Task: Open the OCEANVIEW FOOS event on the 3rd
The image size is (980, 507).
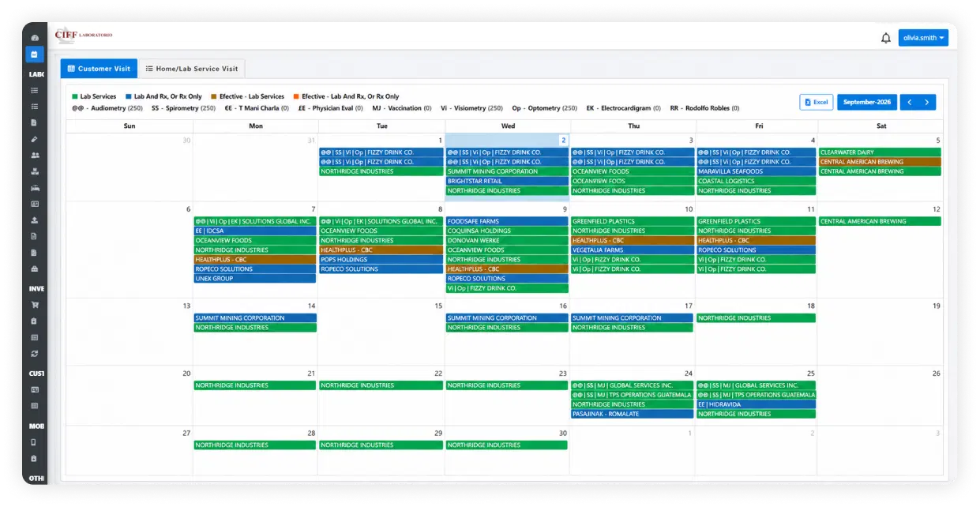Action: [x=632, y=181]
